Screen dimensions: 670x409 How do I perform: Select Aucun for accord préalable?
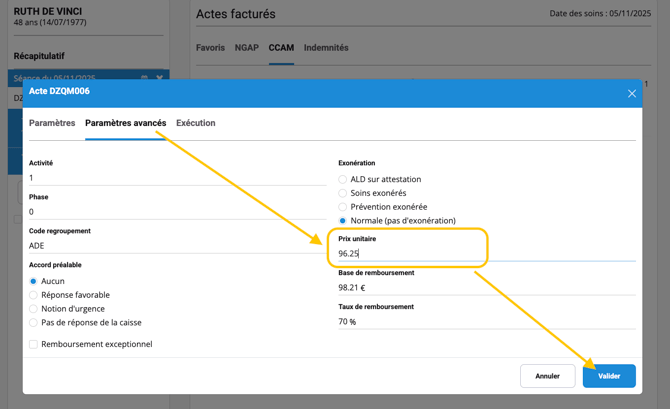[33, 282]
